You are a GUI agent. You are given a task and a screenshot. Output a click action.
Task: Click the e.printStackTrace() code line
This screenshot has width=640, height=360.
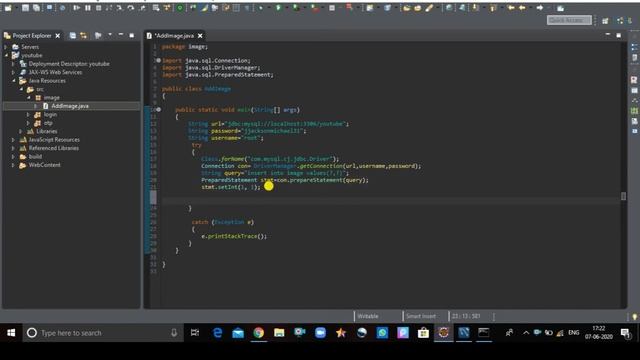coord(234,236)
